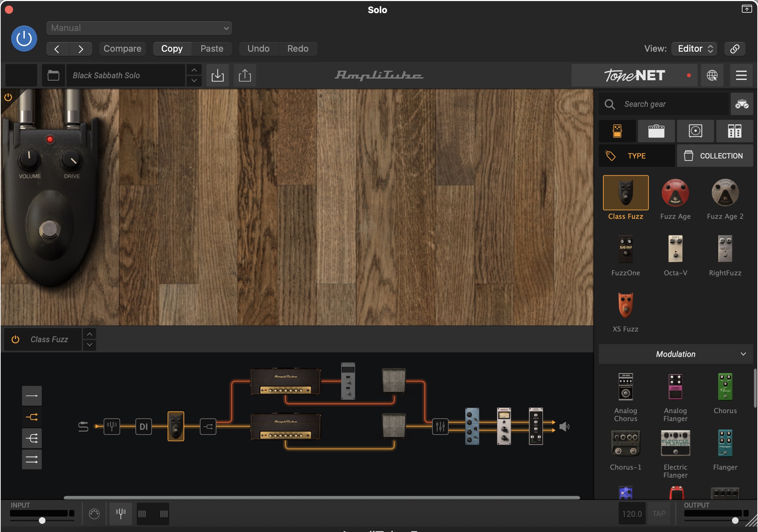Open the Manual preset dropdown
758x532 pixels.
coord(139,28)
